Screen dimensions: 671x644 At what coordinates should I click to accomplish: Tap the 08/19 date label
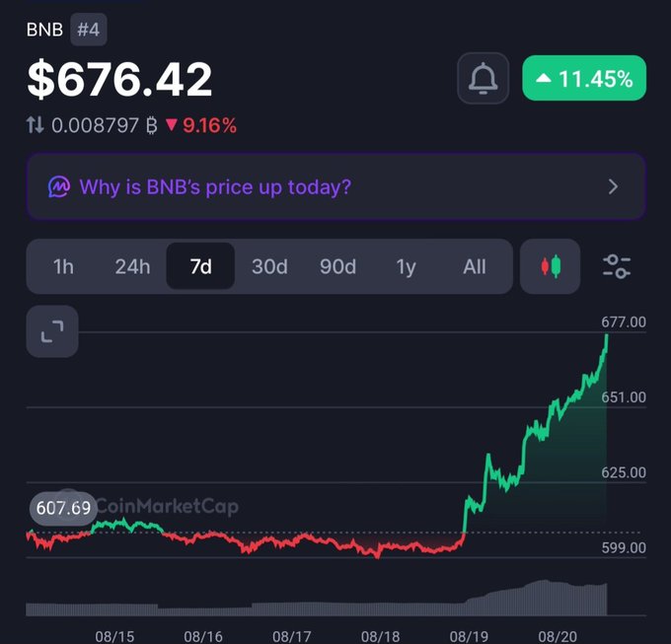pos(469,636)
